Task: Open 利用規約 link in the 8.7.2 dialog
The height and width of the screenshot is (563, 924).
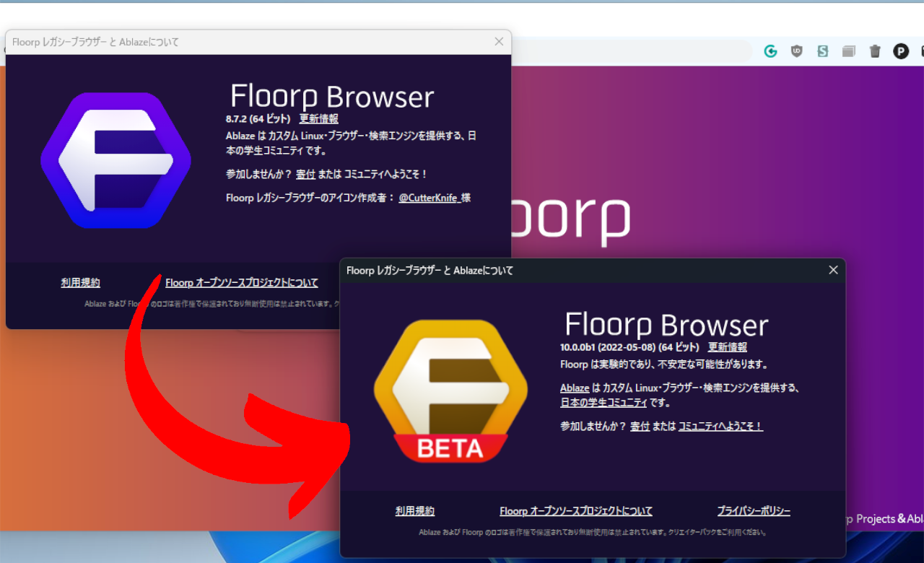Action: (x=81, y=283)
